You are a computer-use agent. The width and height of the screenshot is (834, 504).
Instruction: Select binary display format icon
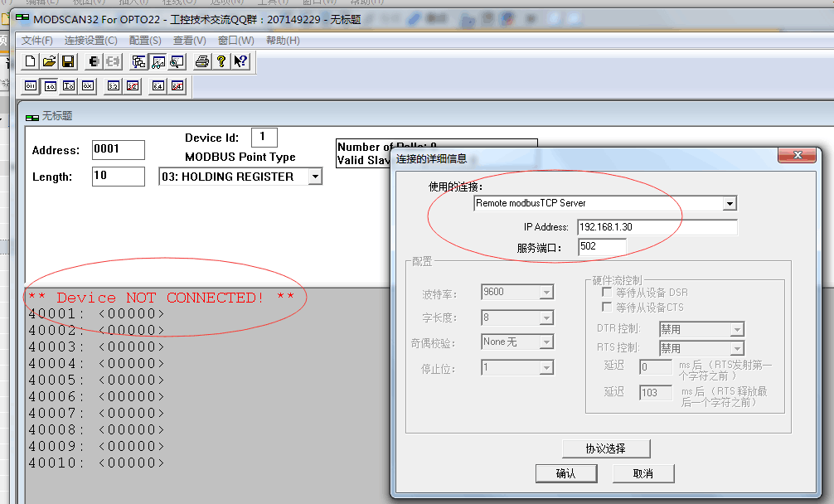[x=31, y=85]
